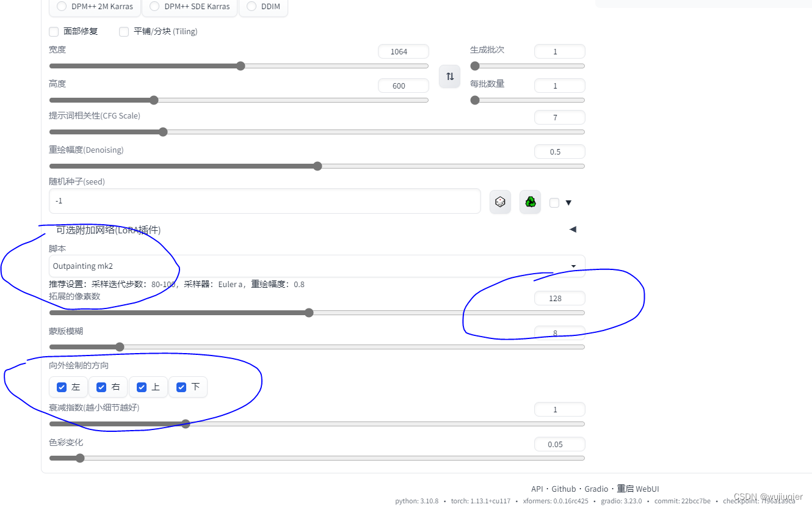Click the width value field showing 1064

pos(403,51)
